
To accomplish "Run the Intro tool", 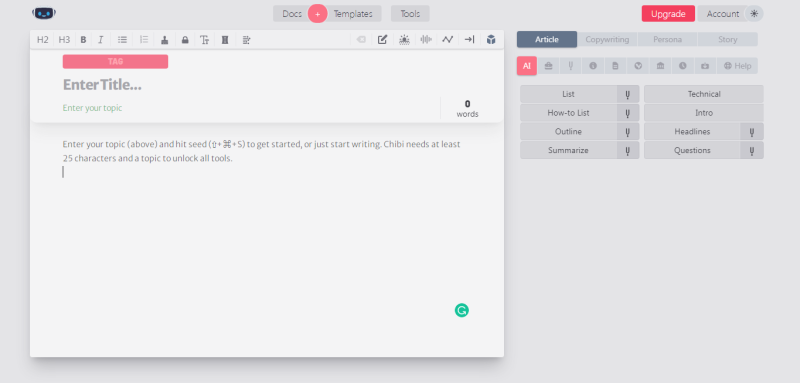I will click(704, 113).
